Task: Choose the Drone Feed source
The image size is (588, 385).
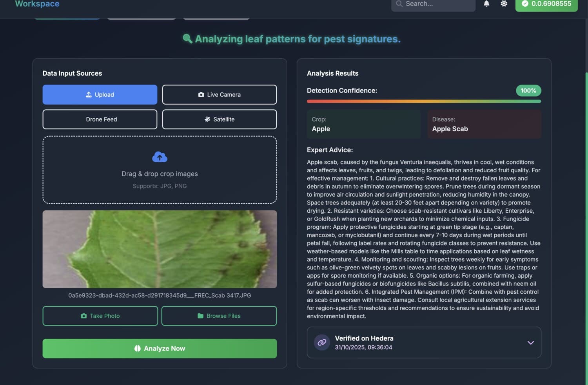Action: pyautogui.click(x=100, y=119)
